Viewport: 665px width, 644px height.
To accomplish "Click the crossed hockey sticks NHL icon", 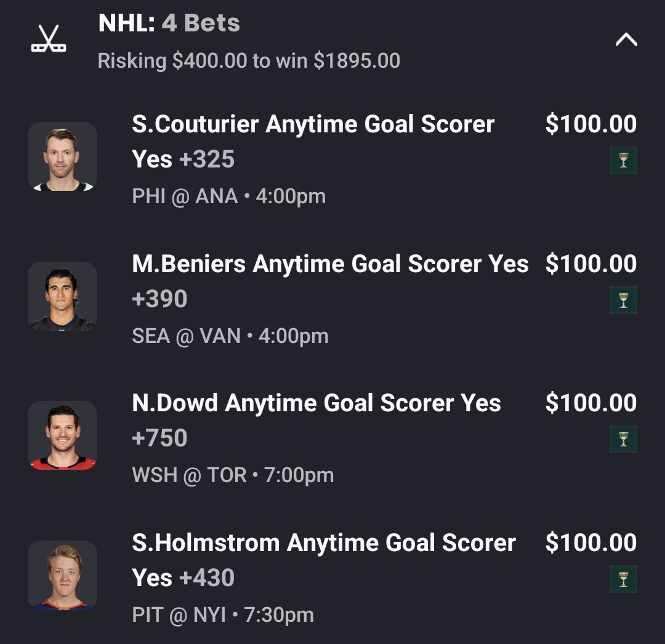I will 49,39.
